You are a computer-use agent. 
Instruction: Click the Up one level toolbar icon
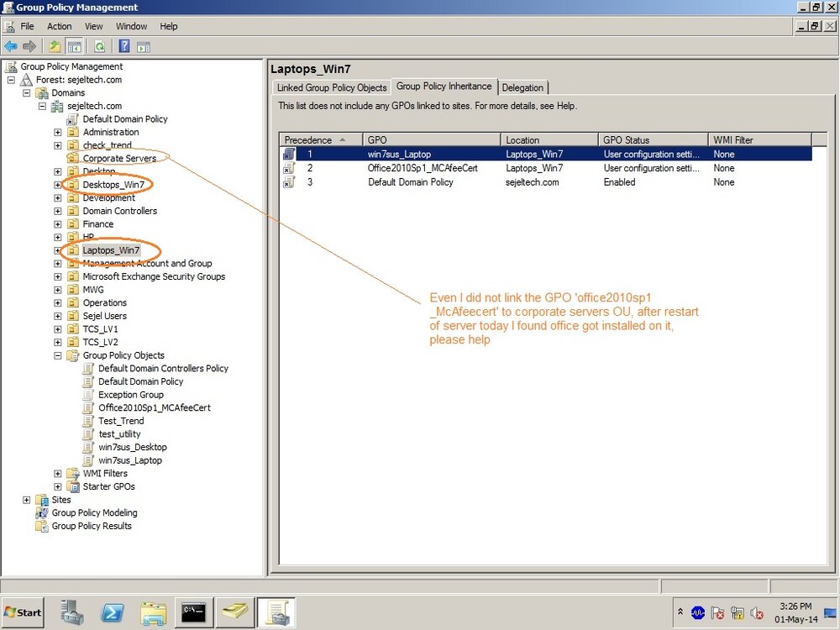pos(55,46)
